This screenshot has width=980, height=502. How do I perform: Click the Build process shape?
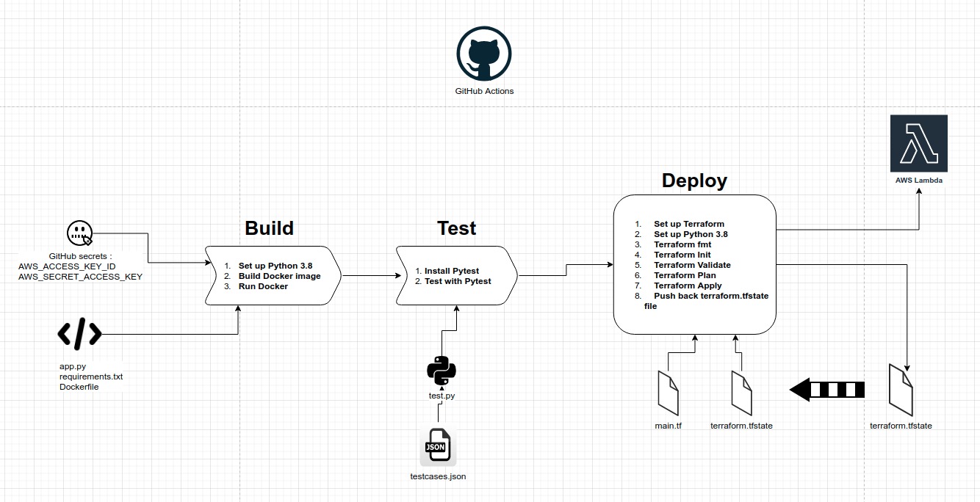point(272,276)
